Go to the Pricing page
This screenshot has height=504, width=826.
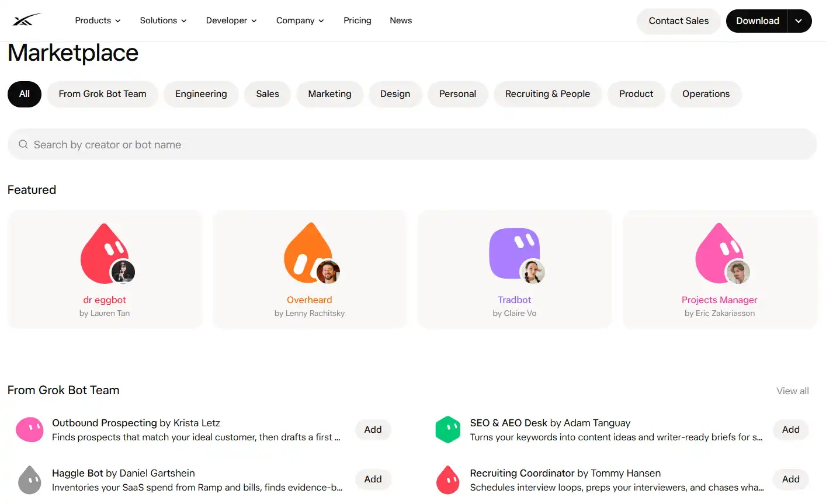358,20
